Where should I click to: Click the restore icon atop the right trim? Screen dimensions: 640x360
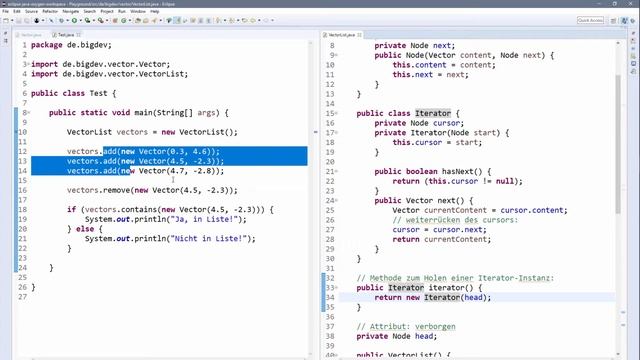[633, 34]
